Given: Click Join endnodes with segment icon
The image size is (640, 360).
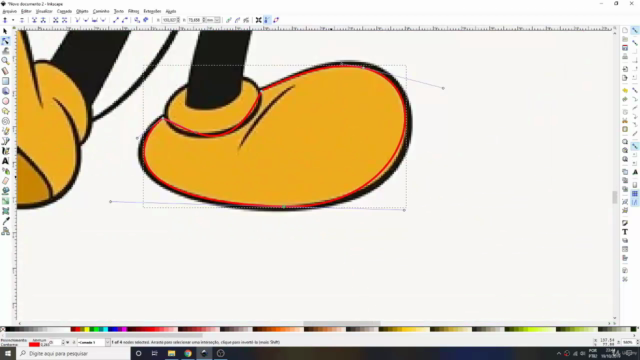Looking at the screenshot, I should click(56, 20).
